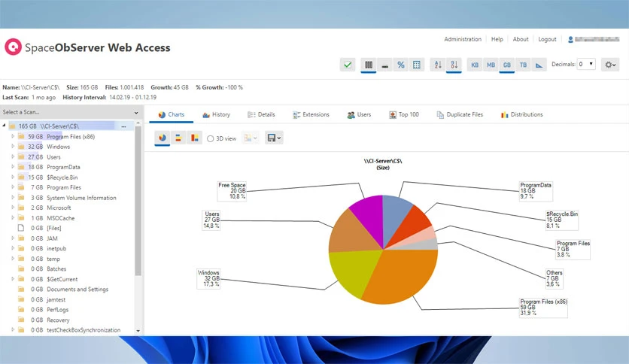
Task: Expand the $Recycle.Bin node
Action: 13,177
